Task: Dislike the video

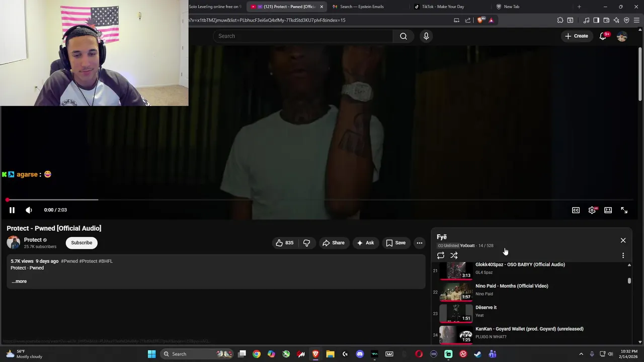Action: (306, 243)
